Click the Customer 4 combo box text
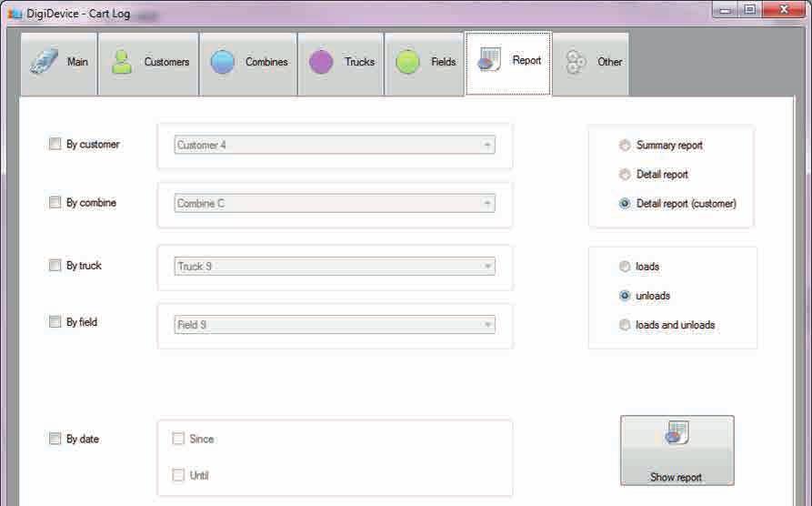 [202, 146]
